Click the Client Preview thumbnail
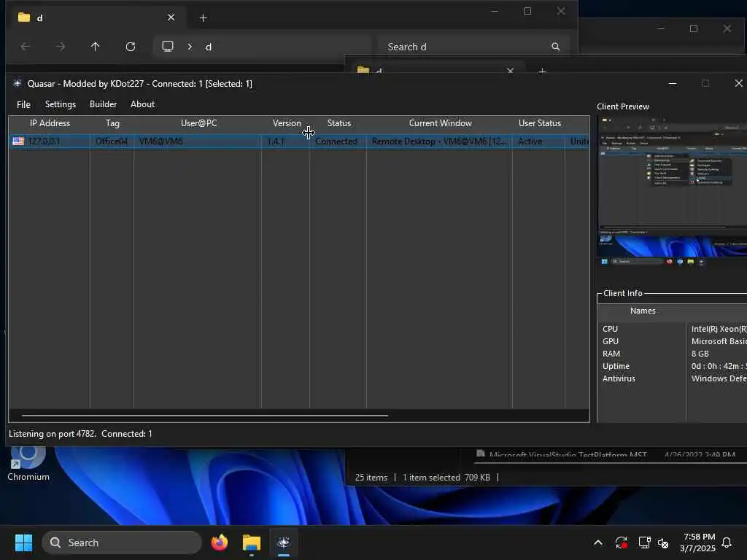The image size is (747, 560). pyautogui.click(x=672, y=190)
